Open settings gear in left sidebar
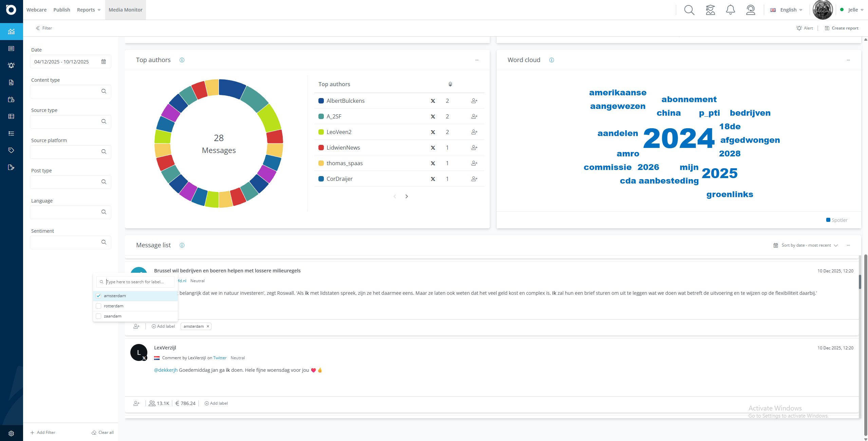The width and height of the screenshot is (868, 441). click(x=11, y=434)
